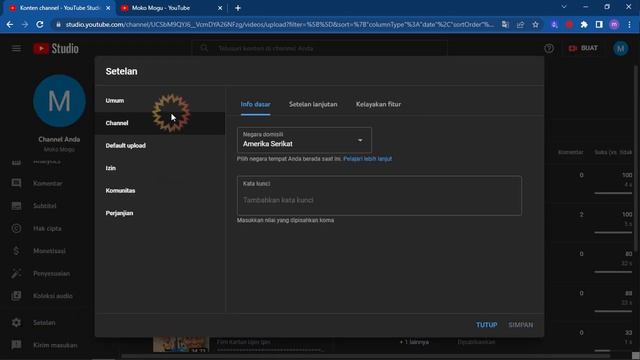Open the Chrome three-dot menu
This screenshot has width=640, height=360.
[629, 24]
